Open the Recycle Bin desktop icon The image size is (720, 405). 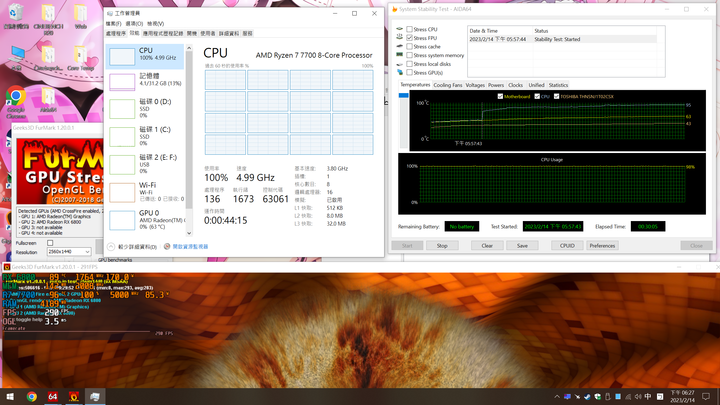16,16
